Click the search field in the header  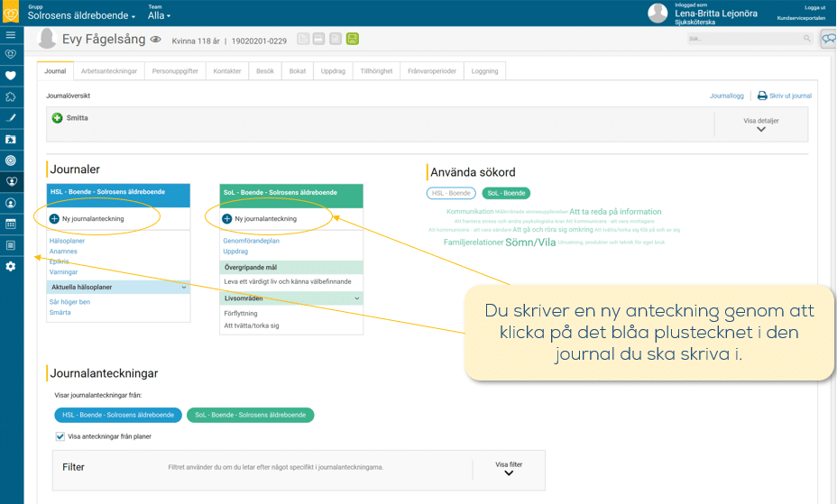tap(744, 39)
